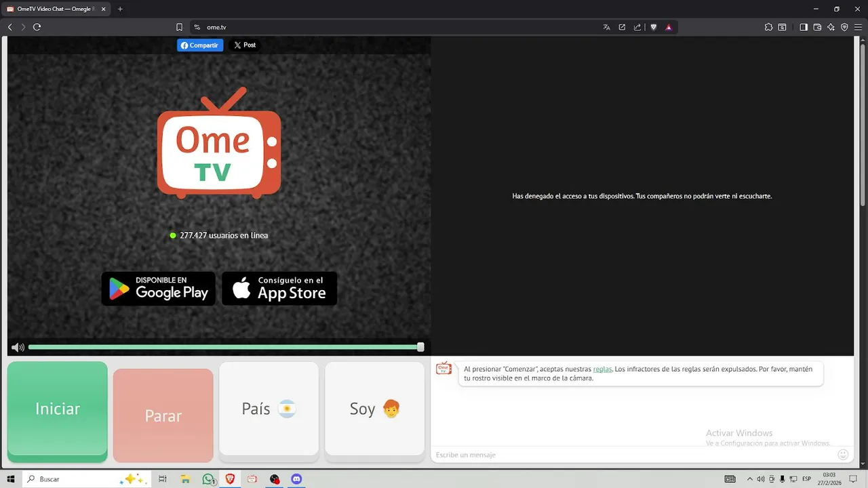This screenshot has height=488, width=868.
Task: Close the OmeTV Video Chat tab
Action: click(x=102, y=9)
